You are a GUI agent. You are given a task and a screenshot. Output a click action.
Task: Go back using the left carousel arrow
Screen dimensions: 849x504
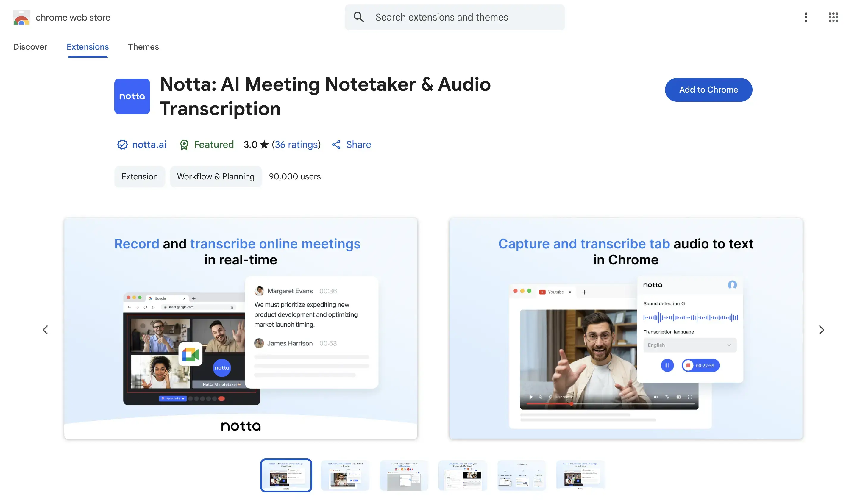(45, 330)
